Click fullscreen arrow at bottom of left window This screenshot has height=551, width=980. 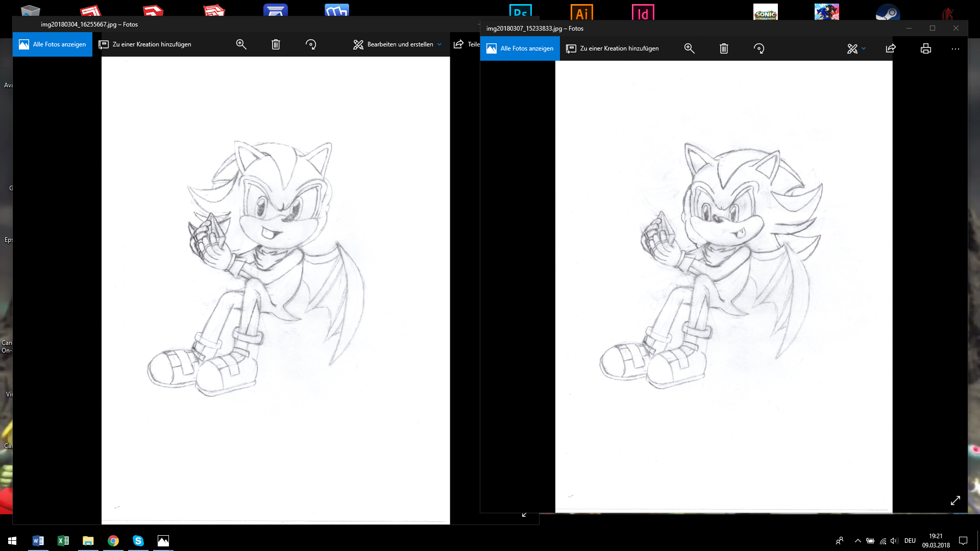coord(524,515)
